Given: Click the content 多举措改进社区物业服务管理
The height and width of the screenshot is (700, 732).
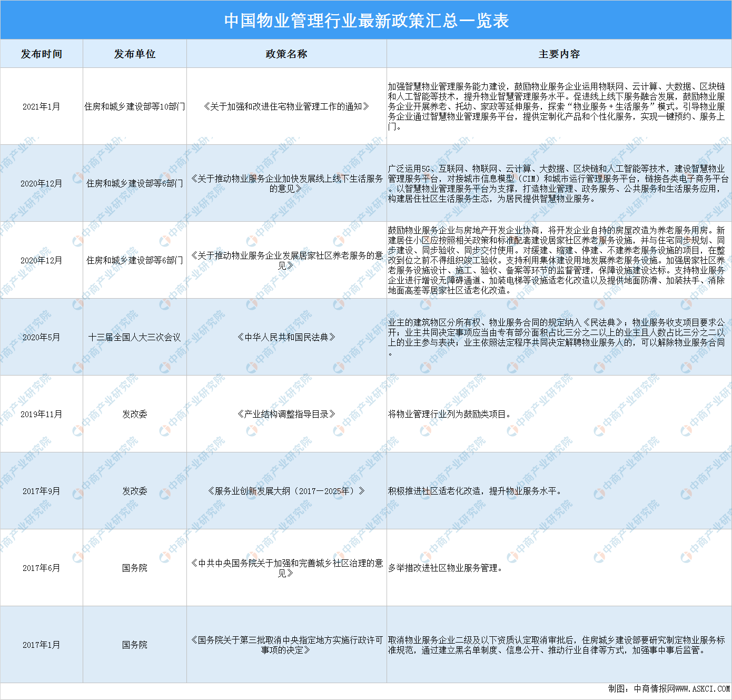Looking at the screenshot, I should point(447,568).
